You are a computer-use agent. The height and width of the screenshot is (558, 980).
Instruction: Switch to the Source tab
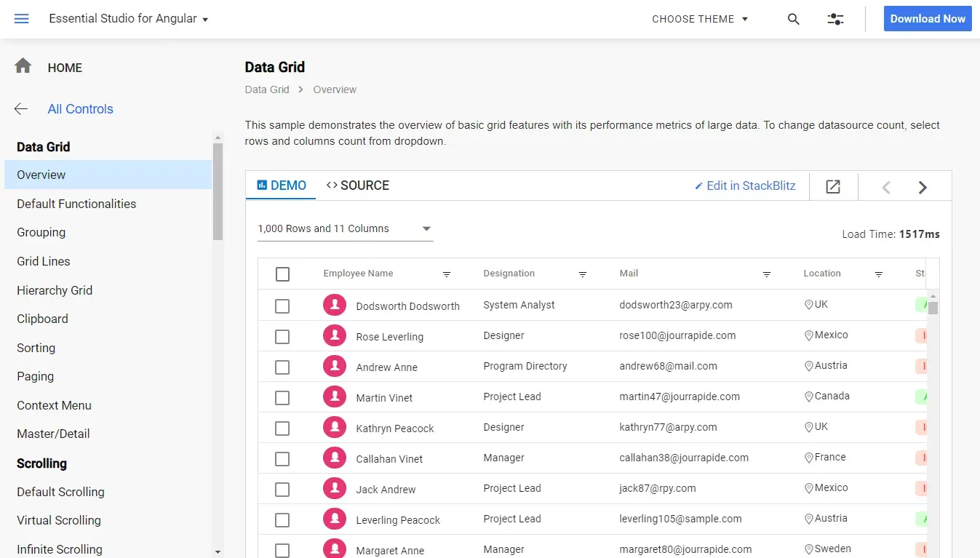(358, 186)
